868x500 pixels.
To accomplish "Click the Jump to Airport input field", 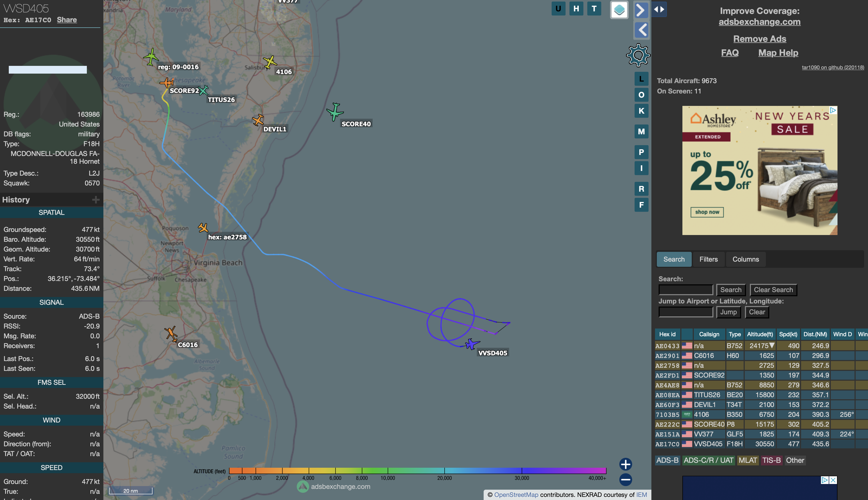I will click(686, 312).
